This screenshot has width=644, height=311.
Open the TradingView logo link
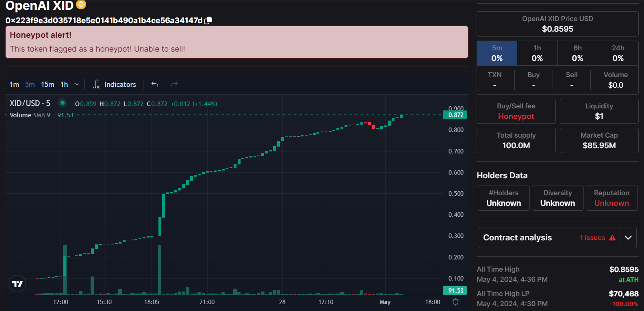[x=17, y=283]
